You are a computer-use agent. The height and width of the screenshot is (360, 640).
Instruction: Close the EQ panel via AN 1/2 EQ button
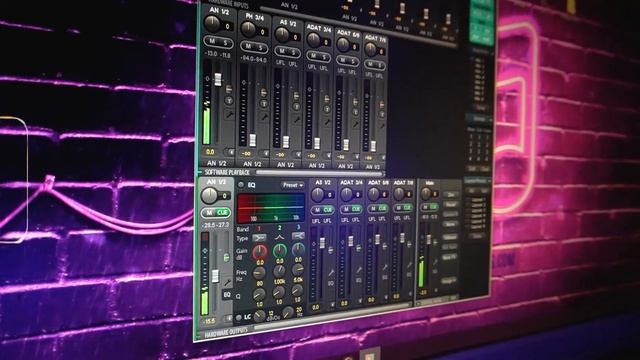click(x=227, y=295)
